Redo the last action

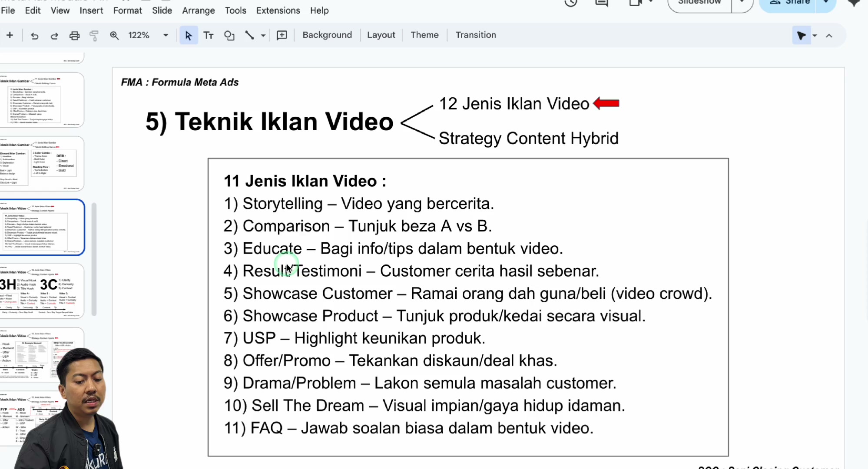point(54,36)
